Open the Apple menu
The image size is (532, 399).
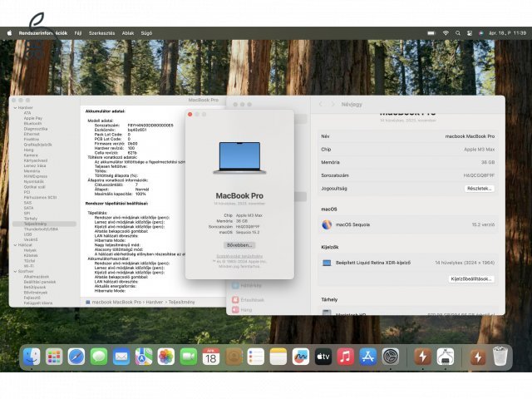coord(9,33)
